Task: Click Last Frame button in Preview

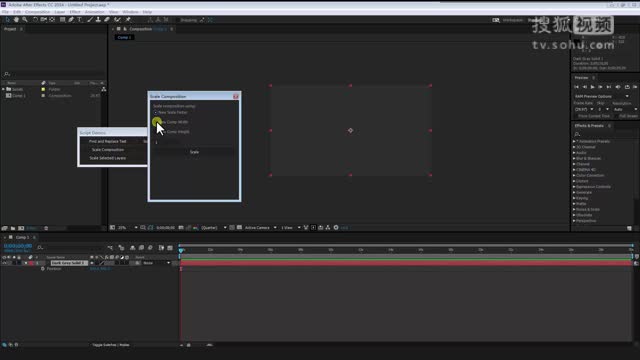Action: coord(609,87)
